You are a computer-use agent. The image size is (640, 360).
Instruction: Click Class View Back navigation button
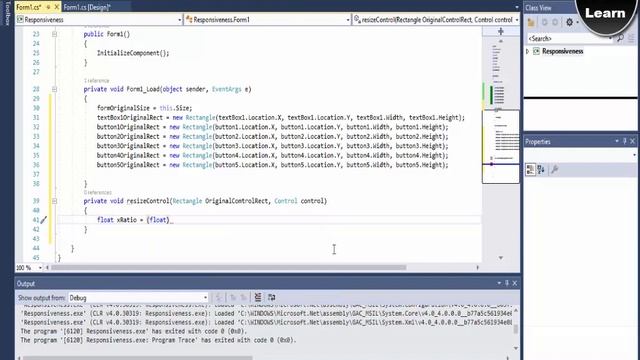tap(545, 22)
